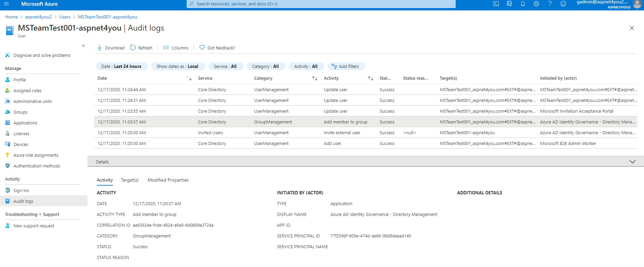Select the Add member to group row

366,122
